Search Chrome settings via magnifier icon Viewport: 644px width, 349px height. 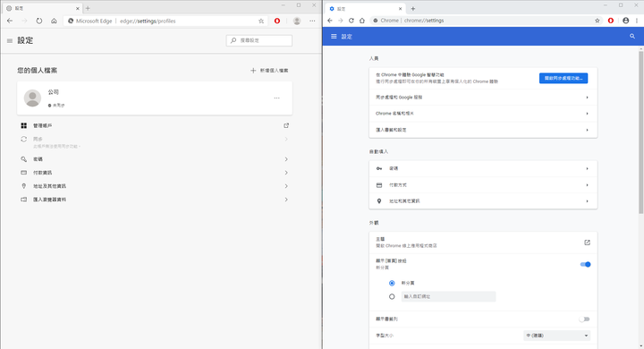632,36
